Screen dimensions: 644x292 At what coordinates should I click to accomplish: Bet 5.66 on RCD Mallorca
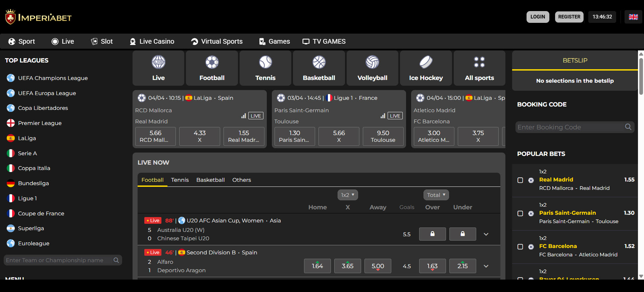pos(155,136)
